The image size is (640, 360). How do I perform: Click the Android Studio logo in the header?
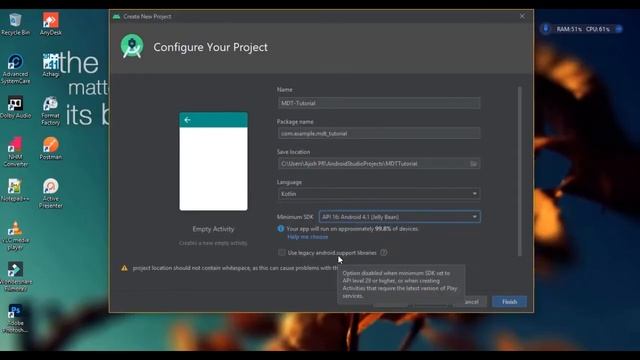[132, 46]
